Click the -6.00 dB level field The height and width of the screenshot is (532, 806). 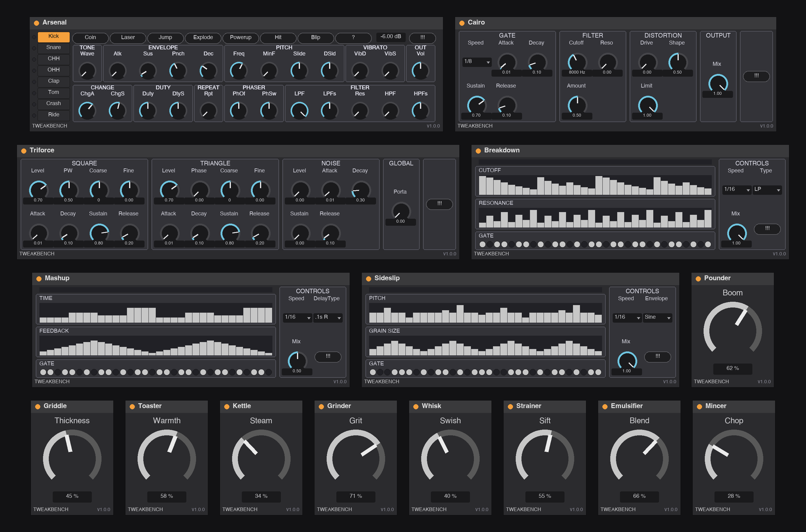click(390, 37)
